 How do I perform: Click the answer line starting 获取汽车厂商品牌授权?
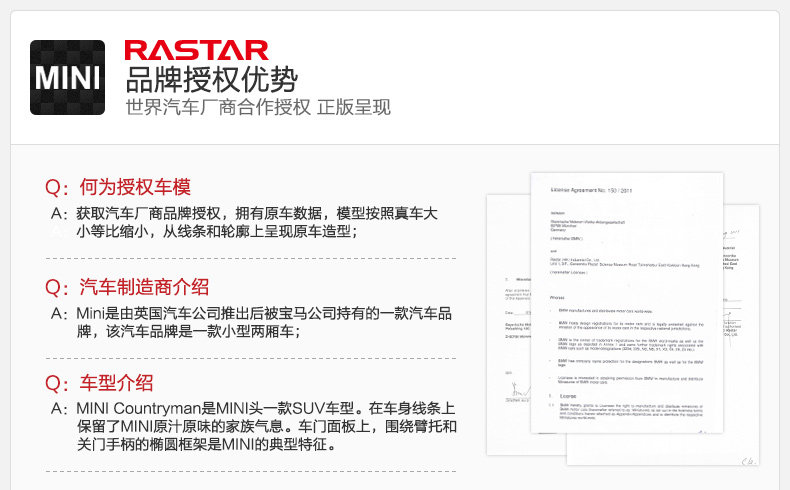click(257, 214)
